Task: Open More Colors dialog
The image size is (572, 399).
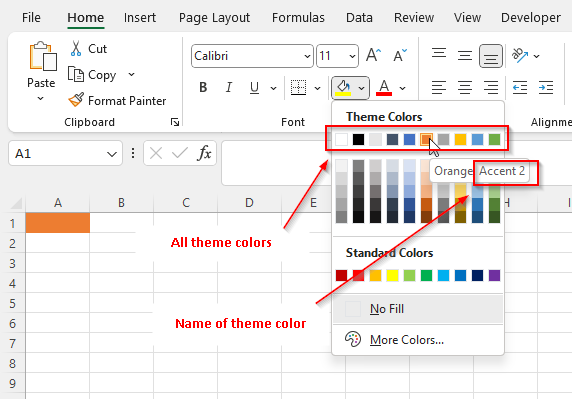Action: (x=418, y=340)
